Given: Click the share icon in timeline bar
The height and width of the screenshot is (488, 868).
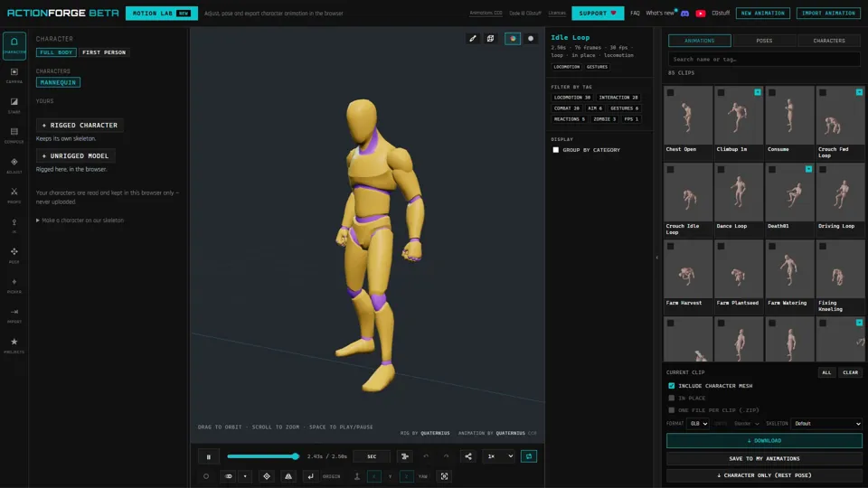Looking at the screenshot, I should pos(468,456).
